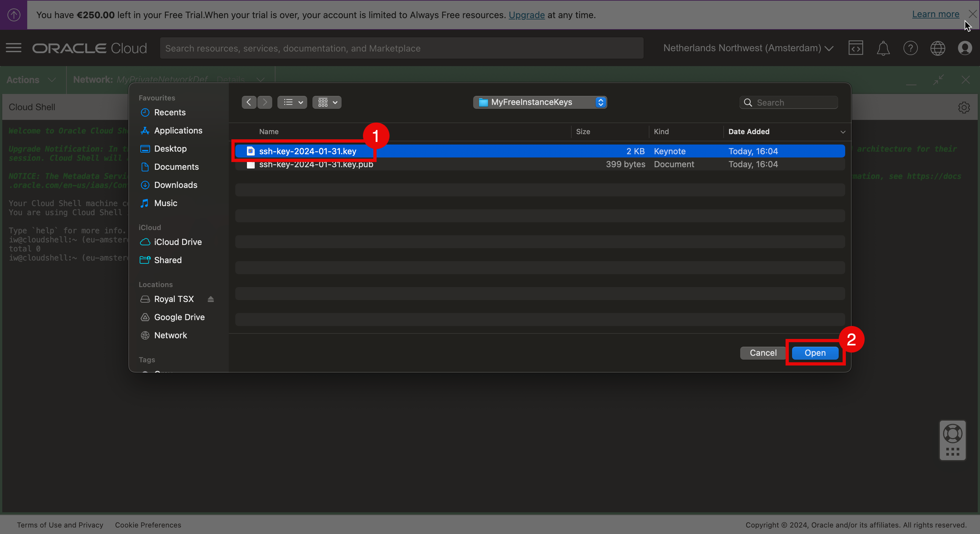
Task: Click the language globe icon
Action: (x=938, y=48)
